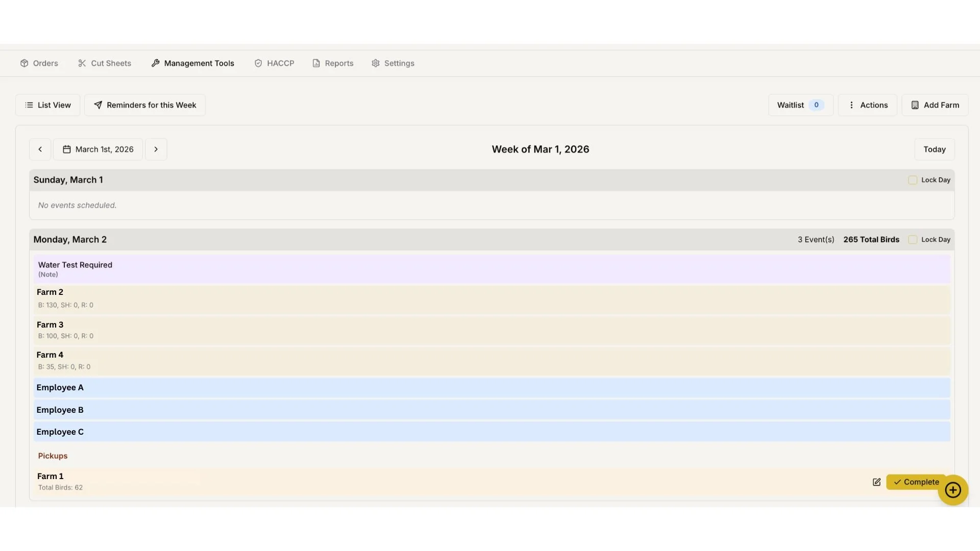Advance to next week with right chevron

[156, 149]
